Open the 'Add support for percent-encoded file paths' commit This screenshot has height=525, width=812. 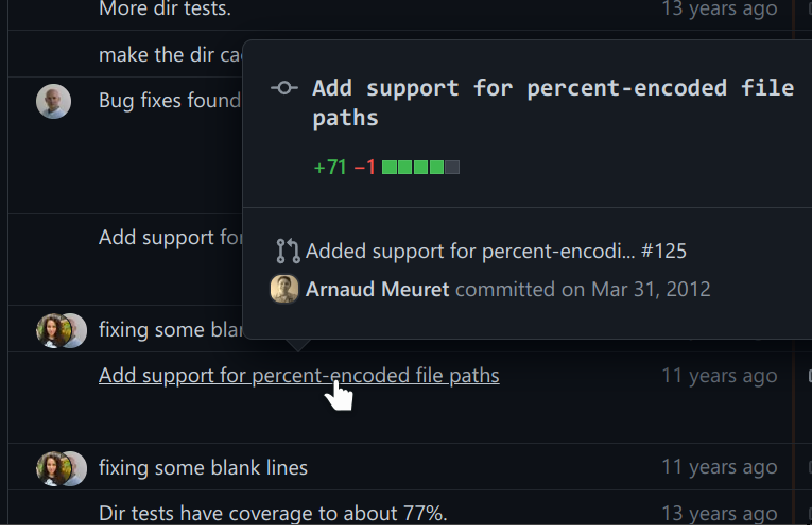(299, 375)
